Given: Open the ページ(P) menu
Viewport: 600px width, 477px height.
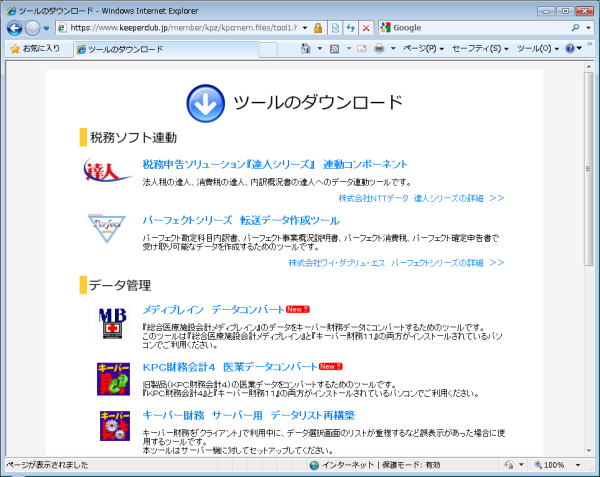Looking at the screenshot, I should tap(423, 49).
